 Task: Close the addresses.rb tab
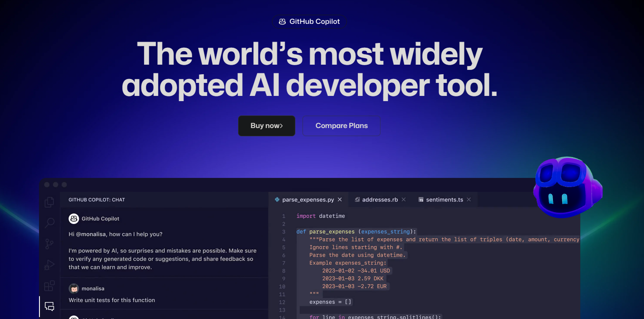(404, 200)
